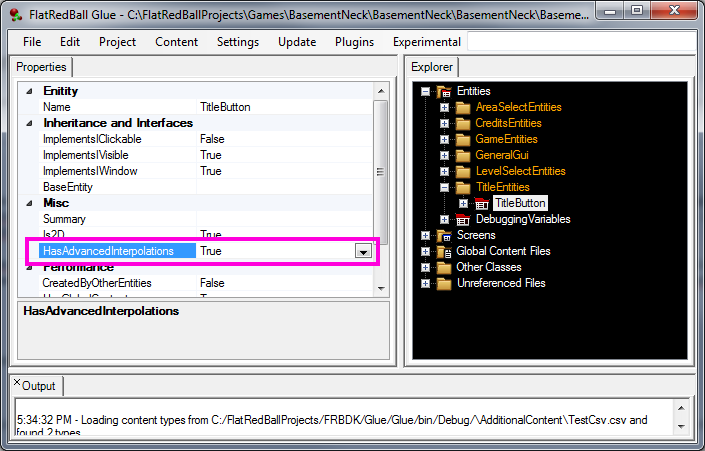Image resolution: width=705 pixels, height=451 pixels.
Task: Expand the GameEntities node
Action: click(x=444, y=139)
